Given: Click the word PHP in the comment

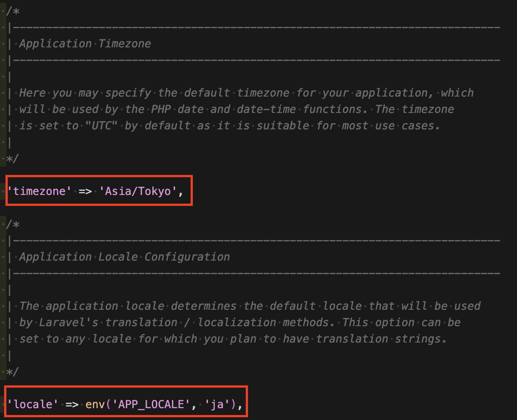Looking at the screenshot, I should coord(160,109).
